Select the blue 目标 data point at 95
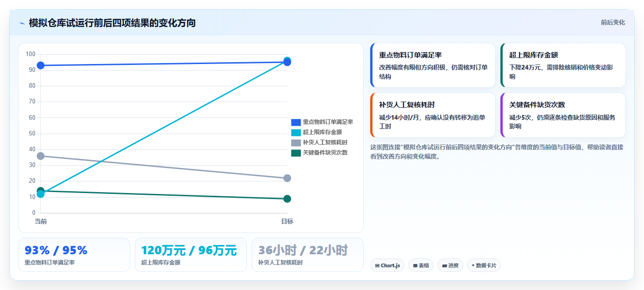This screenshot has height=290, width=644. pos(287,63)
